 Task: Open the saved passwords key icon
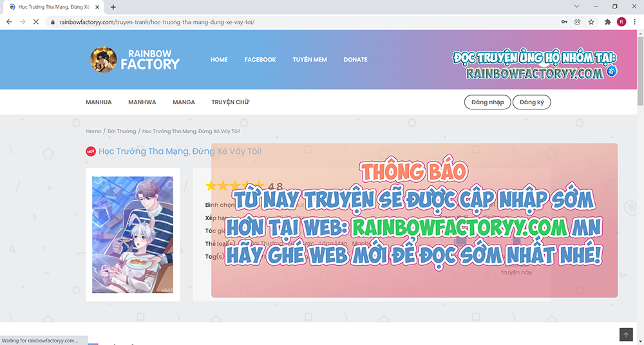click(564, 21)
